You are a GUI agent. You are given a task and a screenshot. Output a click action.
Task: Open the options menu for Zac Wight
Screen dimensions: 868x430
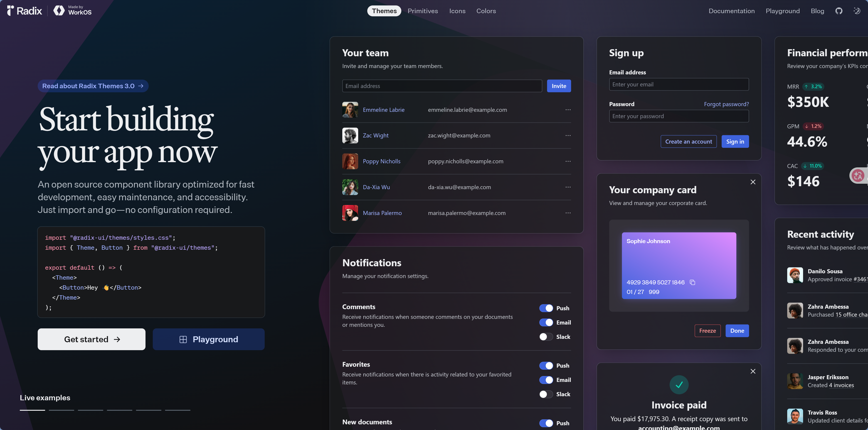(568, 135)
